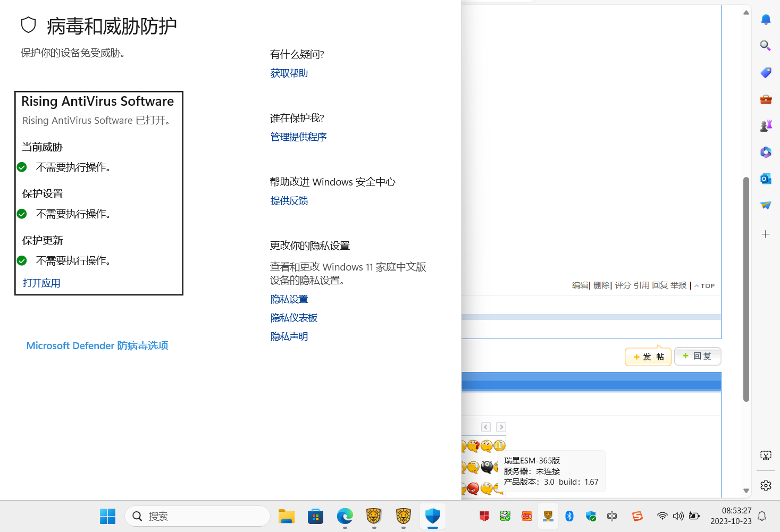Screen dimensions: 780x532
Task: Insert the question-mark emoticon
Action: point(473,445)
